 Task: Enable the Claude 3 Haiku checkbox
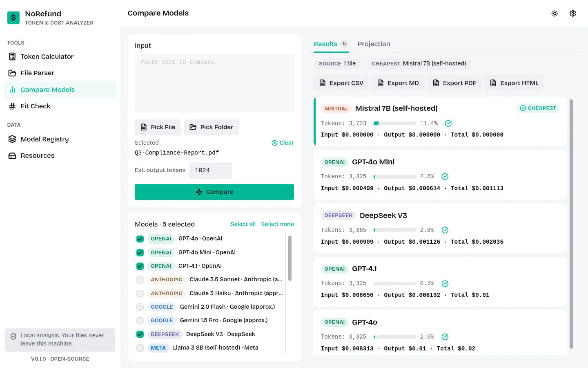coord(140,294)
